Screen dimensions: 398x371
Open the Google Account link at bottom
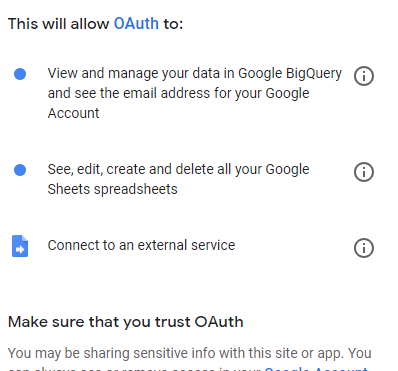pyautogui.click(x=317, y=368)
